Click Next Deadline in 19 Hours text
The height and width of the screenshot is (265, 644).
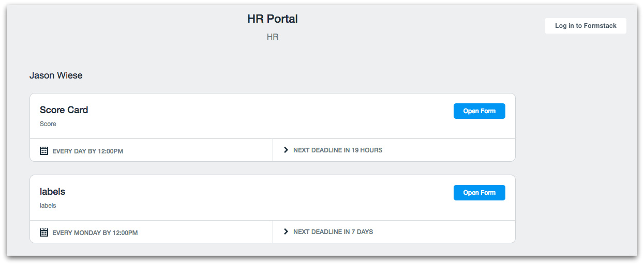337,150
